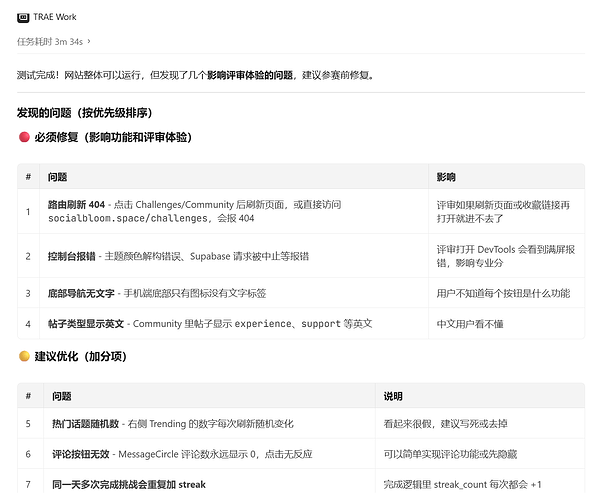Click the 控制台报错 issue cell
Screen dimensions: 596x500
[234, 256]
